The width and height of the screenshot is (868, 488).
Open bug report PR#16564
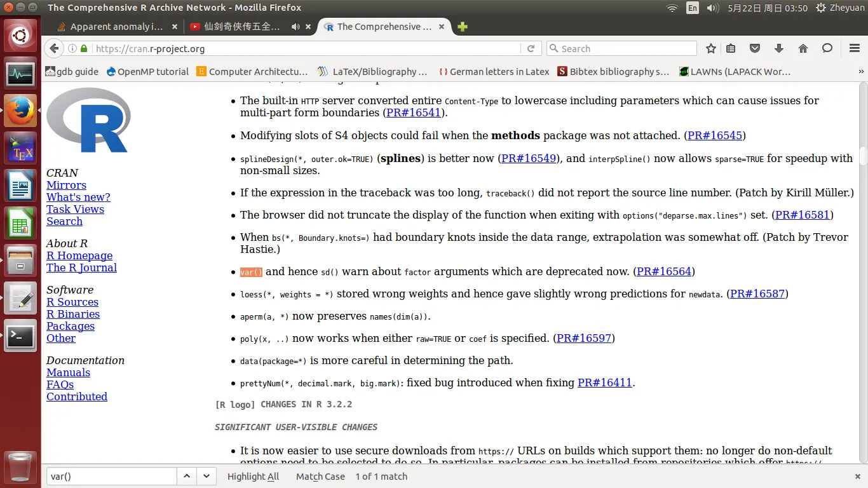pos(664,271)
